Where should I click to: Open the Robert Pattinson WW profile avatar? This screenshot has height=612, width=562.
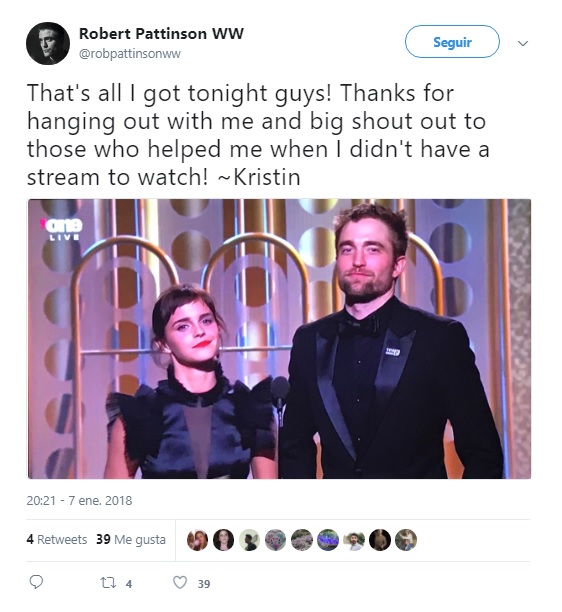[x=48, y=43]
